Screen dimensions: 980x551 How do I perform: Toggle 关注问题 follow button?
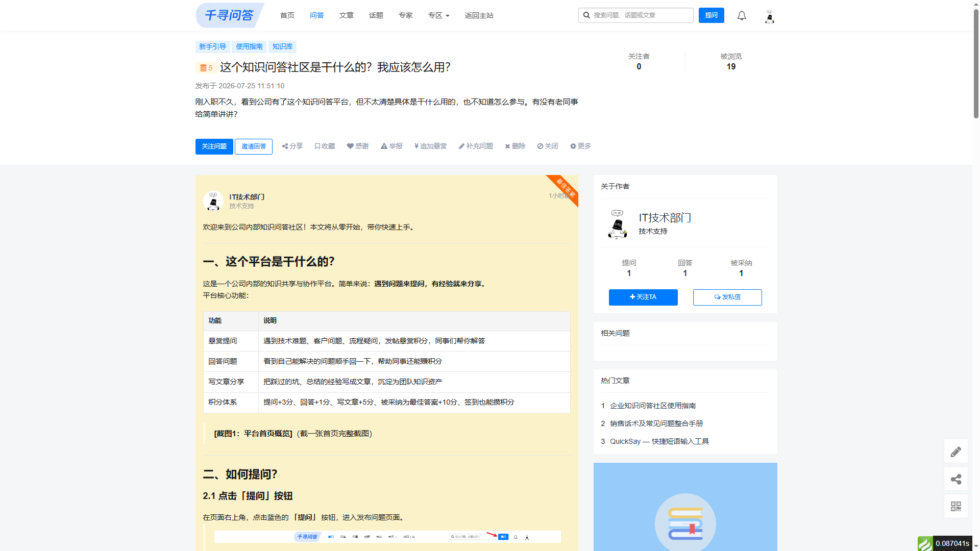pyautogui.click(x=214, y=146)
